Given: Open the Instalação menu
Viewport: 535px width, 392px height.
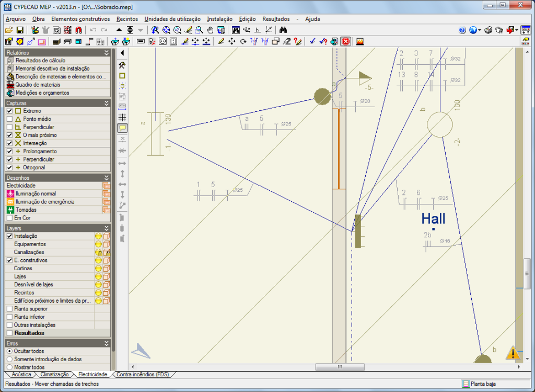Looking at the screenshot, I should [x=219, y=19].
